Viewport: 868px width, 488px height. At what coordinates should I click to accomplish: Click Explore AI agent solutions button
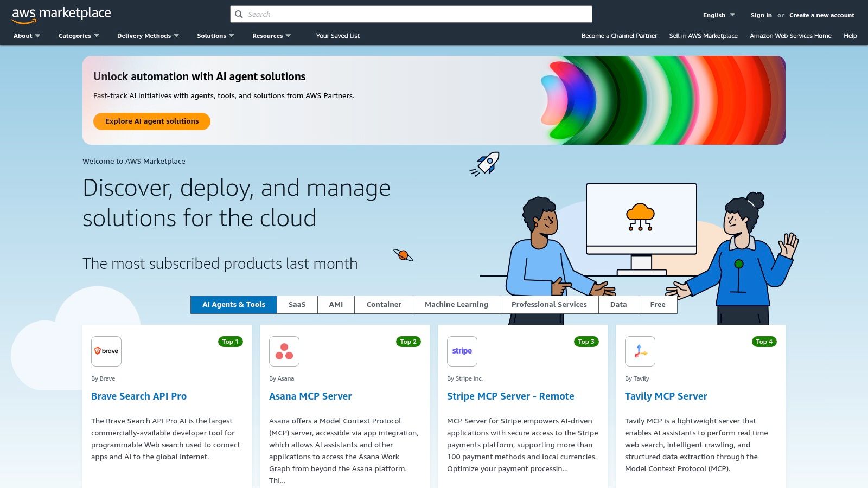151,121
